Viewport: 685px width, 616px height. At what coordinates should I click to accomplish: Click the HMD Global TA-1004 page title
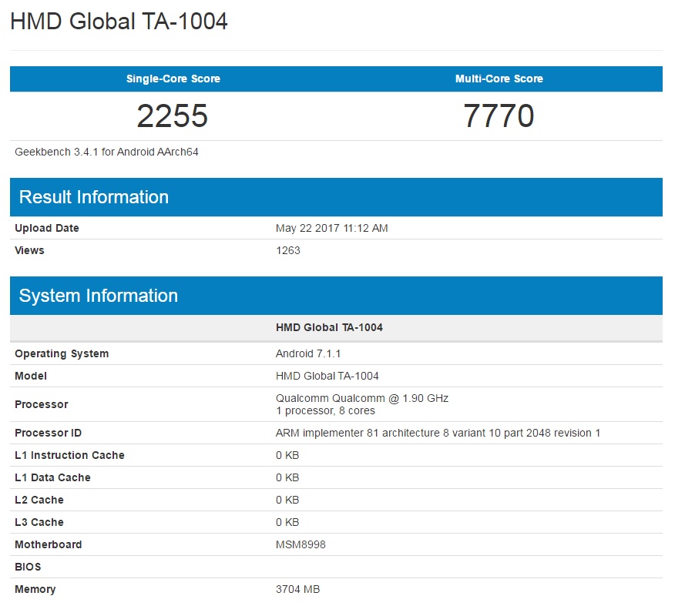tap(119, 22)
